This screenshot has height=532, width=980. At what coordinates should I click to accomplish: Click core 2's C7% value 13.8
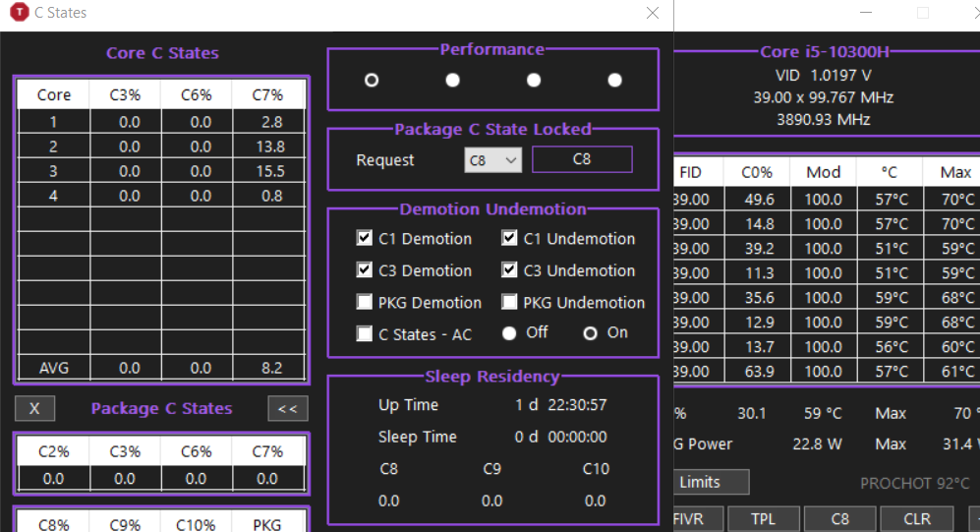point(271,147)
